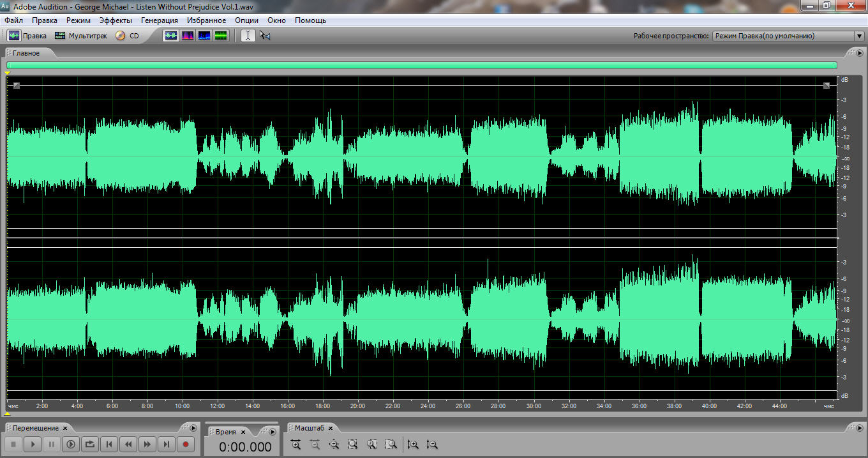
Task: Select the scrub tool with speaker
Action: [265, 36]
